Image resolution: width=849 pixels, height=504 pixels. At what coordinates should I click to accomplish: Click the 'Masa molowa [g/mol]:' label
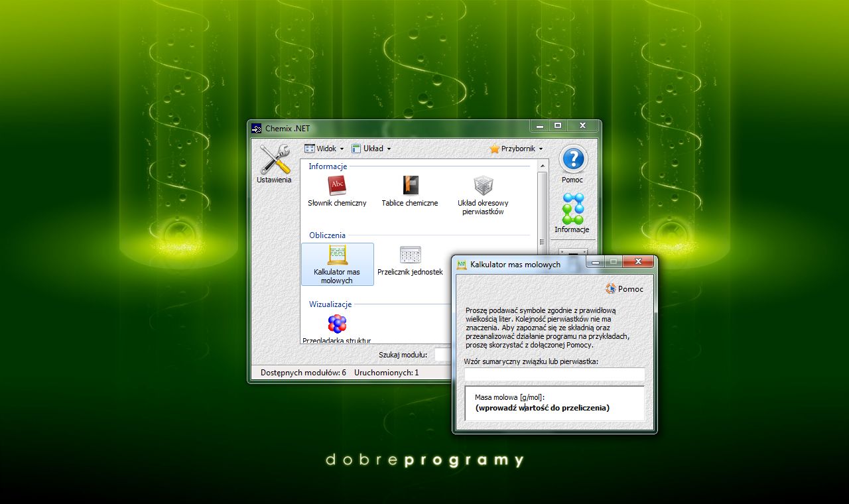[x=509, y=397]
